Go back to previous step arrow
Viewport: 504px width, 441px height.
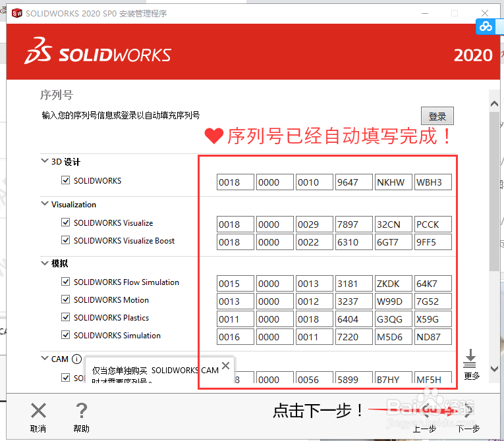tap(425, 410)
